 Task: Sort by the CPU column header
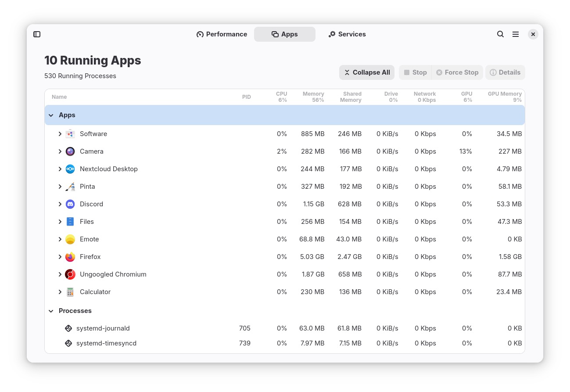282,97
